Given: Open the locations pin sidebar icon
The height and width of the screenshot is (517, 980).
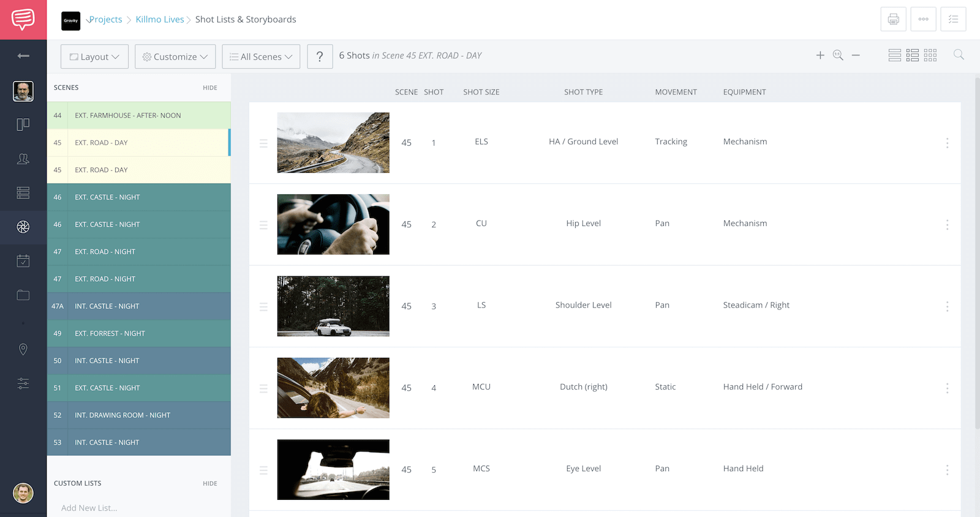Looking at the screenshot, I should (23, 349).
